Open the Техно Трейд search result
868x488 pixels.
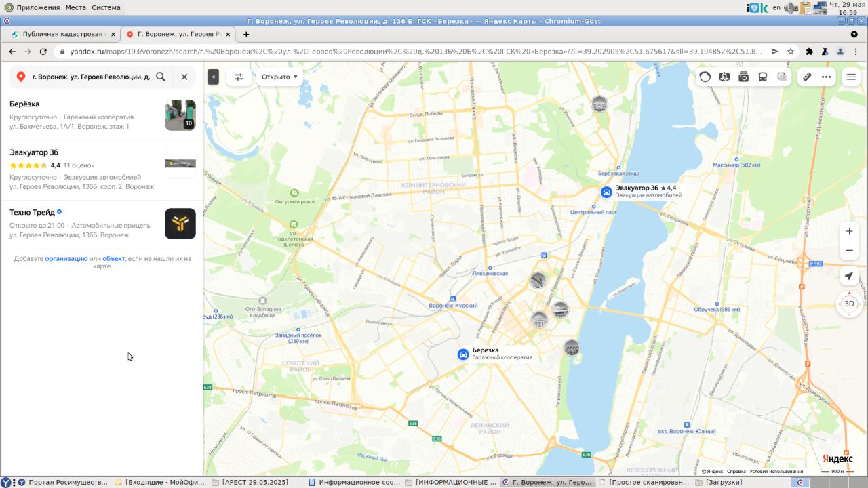[x=102, y=224]
